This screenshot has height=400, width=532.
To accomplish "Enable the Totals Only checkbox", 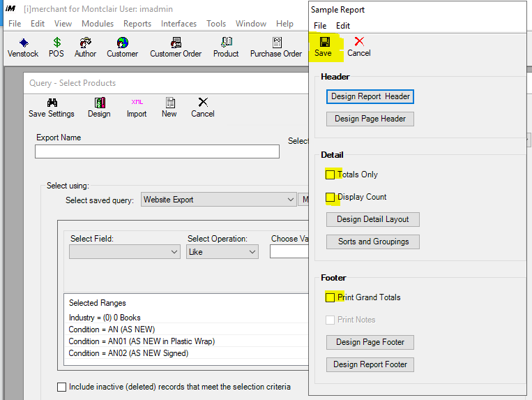I will tap(330, 175).
